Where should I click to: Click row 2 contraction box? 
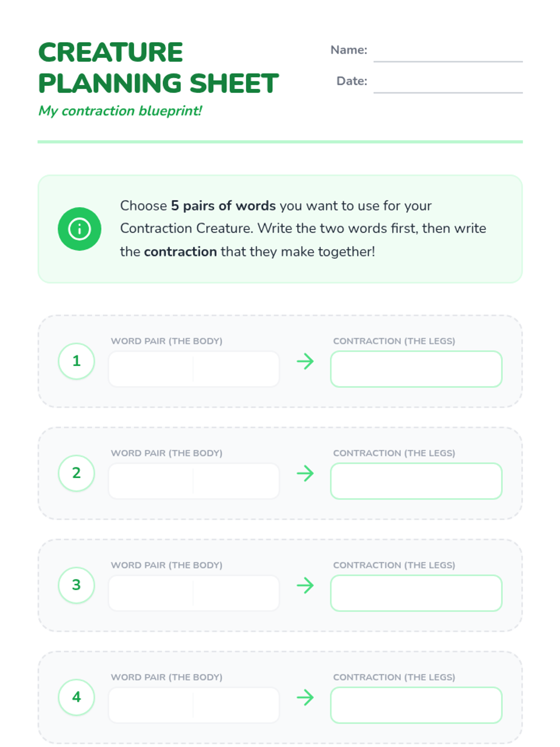pos(416,481)
